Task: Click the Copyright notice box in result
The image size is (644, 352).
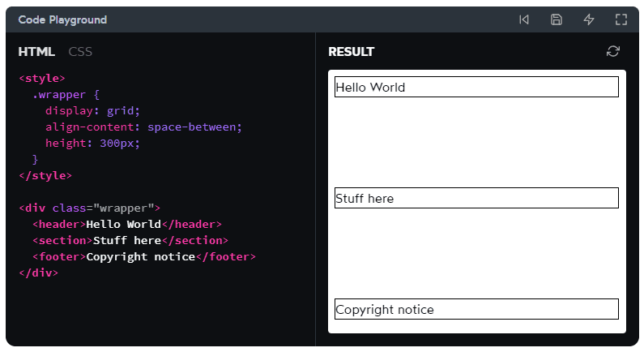Action: pyautogui.click(x=476, y=309)
